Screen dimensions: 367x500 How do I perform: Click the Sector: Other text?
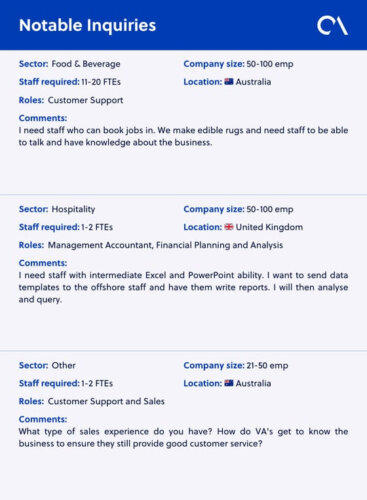[x=47, y=365]
